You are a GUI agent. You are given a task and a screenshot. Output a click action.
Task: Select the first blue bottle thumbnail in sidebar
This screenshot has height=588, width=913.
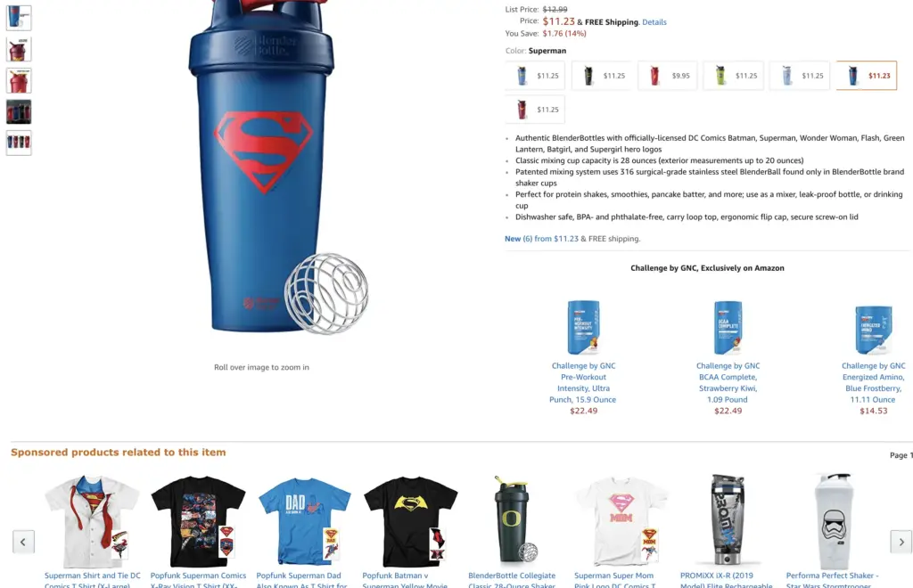coord(19,18)
